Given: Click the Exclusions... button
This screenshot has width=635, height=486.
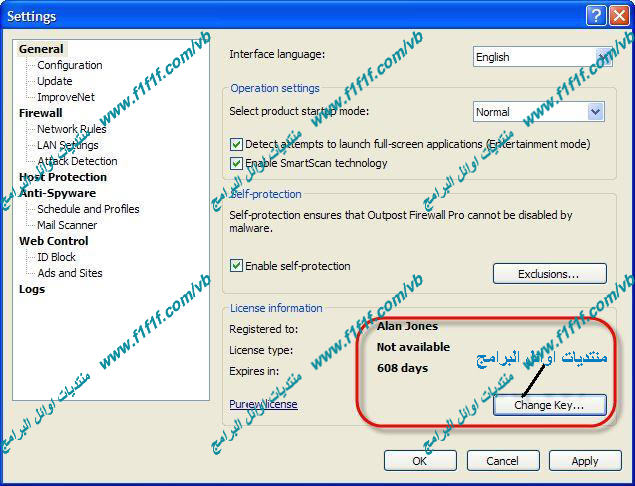Looking at the screenshot, I should pyautogui.click(x=549, y=274).
